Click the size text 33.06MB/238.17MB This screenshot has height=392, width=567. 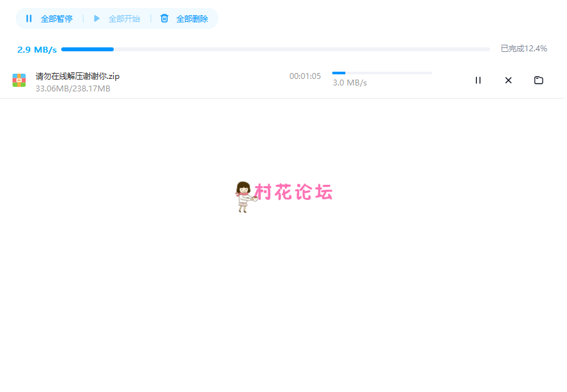pos(72,89)
